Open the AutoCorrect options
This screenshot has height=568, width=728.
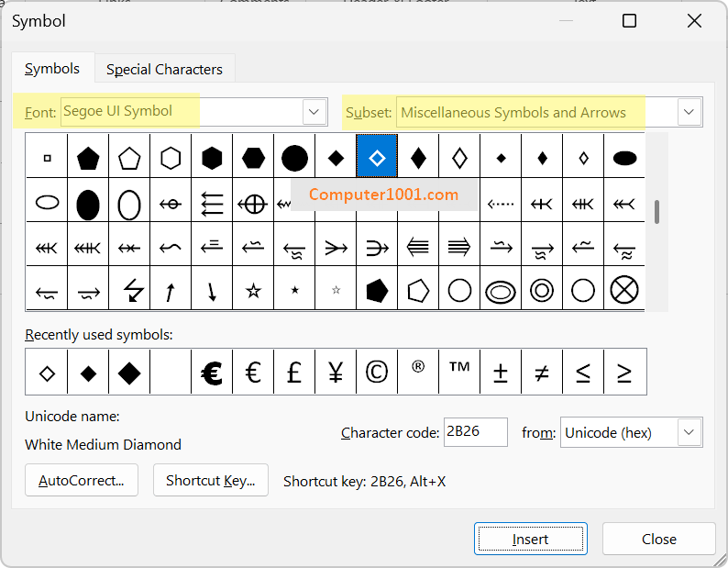coord(82,480)
